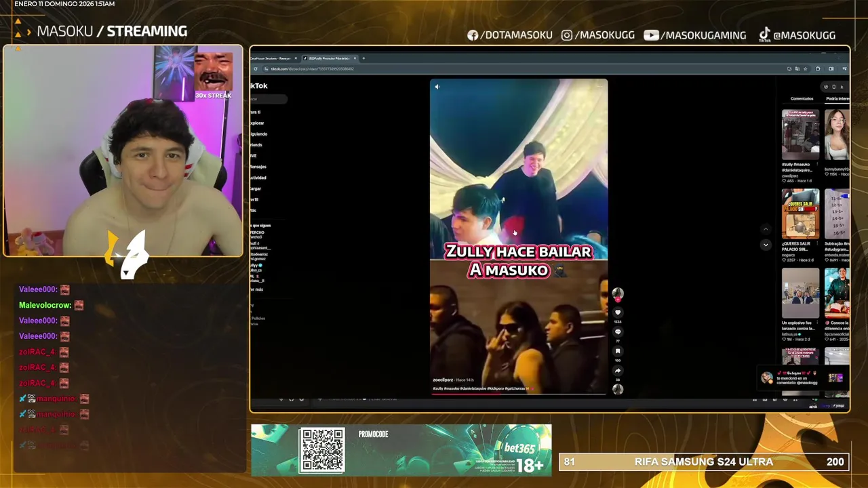Image resolution: width=868 pixels, height=488 pixels.
Task: Close the CasaHouse Sessions browser tab
Action: click(296, 58)
